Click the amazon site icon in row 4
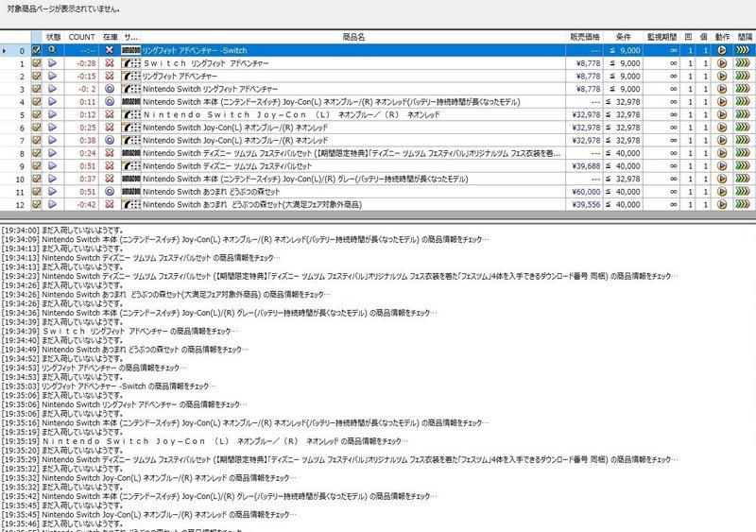Screen dimensions: 756x532 (130, 102)
